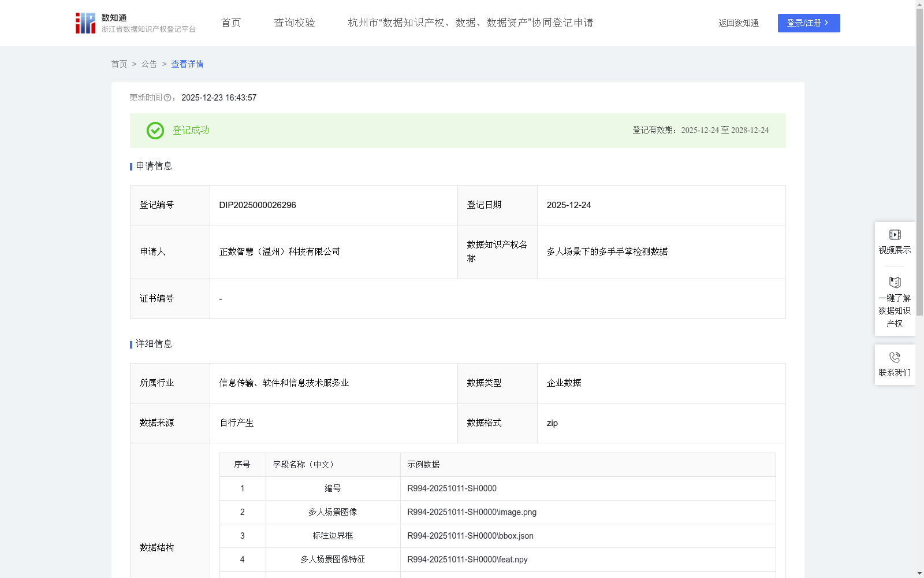Image resolution: width=924 pixels, height=578 pixels.
Task: Click field name 多人场景图像特征
Action: point(333,560)
